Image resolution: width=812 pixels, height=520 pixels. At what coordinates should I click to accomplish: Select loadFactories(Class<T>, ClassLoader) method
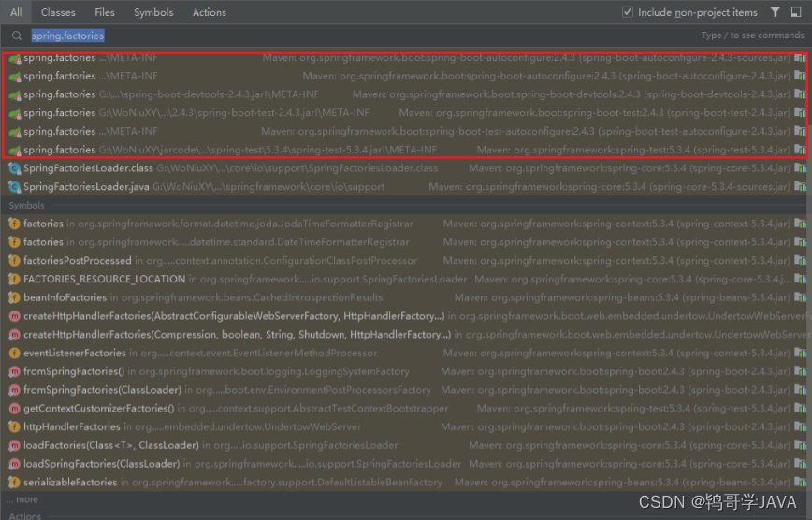pos(406,445)
